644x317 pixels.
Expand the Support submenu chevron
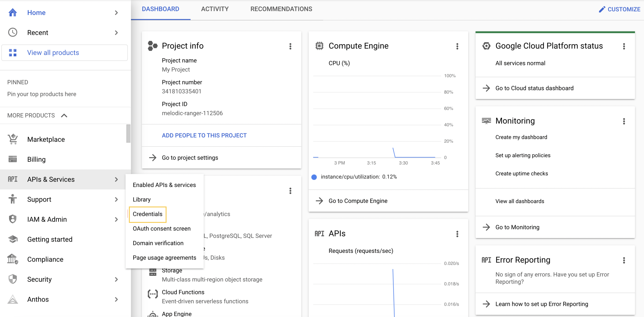[116, 199]
